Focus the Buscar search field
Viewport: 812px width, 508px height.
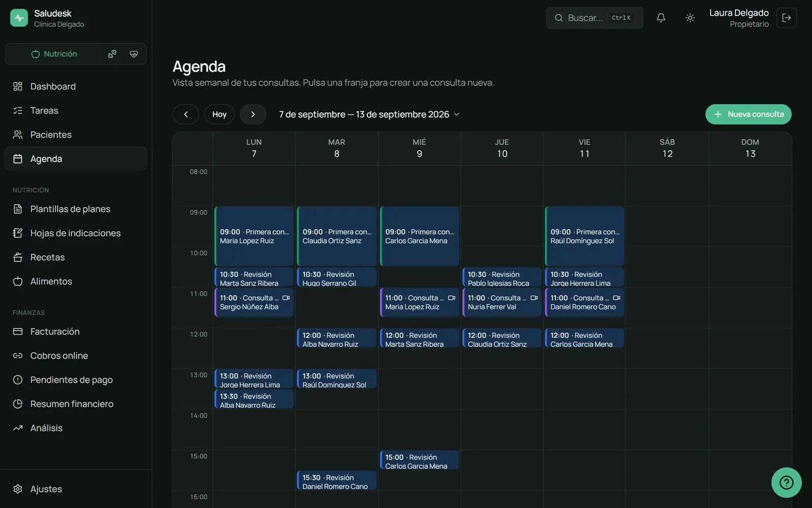[x=594, y=18]
